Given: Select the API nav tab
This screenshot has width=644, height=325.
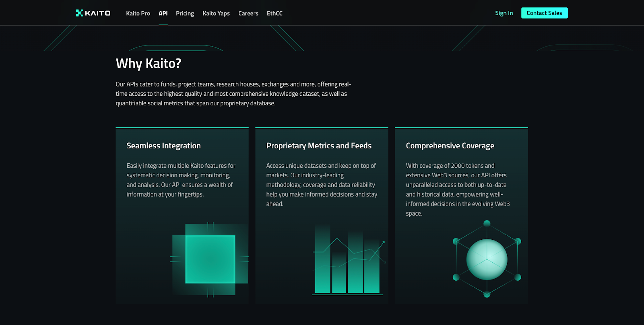Looking at the screenshot, I should point(163,13).
